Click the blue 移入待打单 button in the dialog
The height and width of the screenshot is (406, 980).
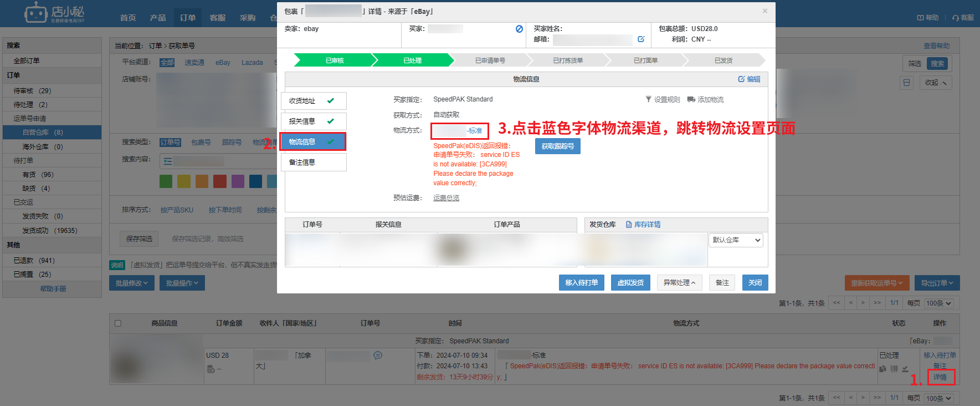(x=582, y=283)
